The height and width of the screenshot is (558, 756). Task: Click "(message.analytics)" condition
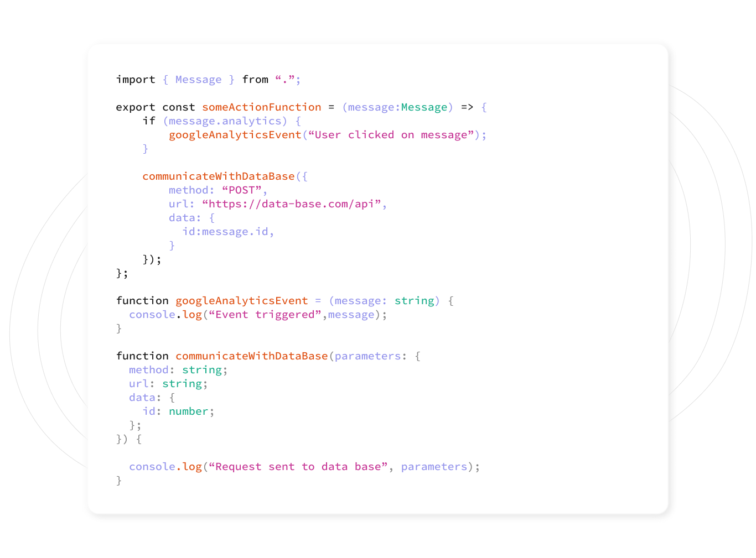coord(225,121)
